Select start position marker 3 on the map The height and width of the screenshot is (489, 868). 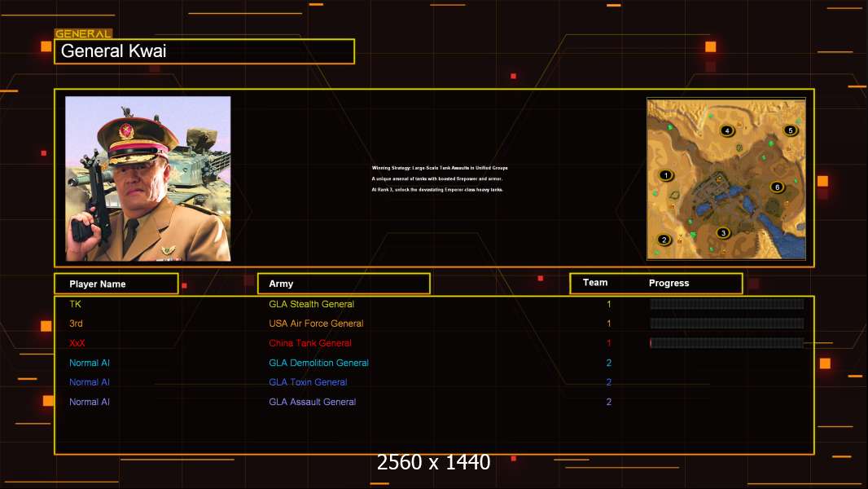(x=722, y=233)
